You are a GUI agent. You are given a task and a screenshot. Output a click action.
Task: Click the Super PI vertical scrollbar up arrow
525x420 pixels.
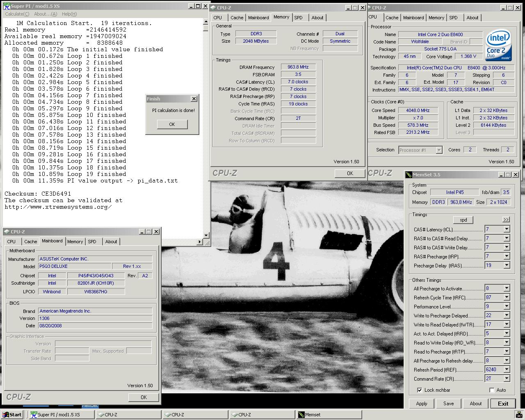[205, 22]
